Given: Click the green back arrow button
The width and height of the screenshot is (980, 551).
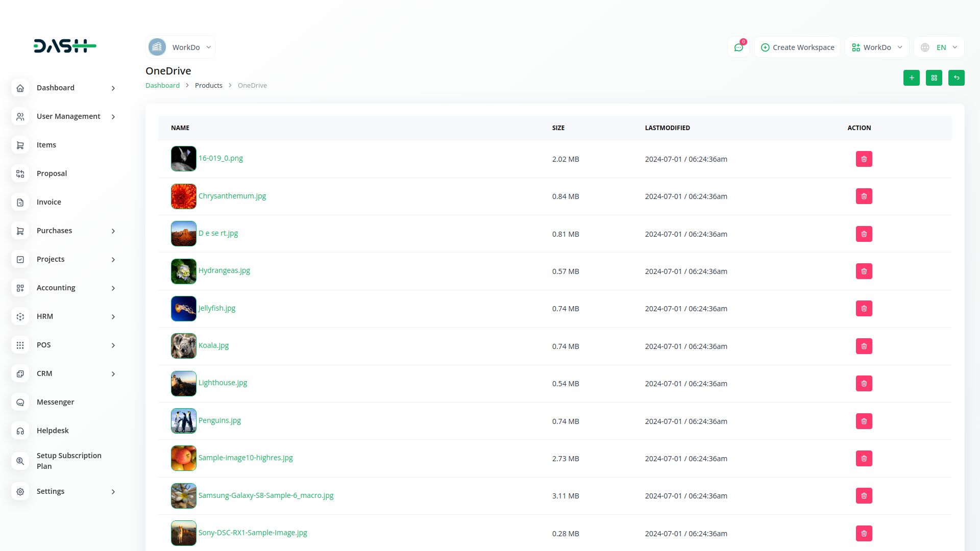Looking at the screenshot, I should [956, 78].
